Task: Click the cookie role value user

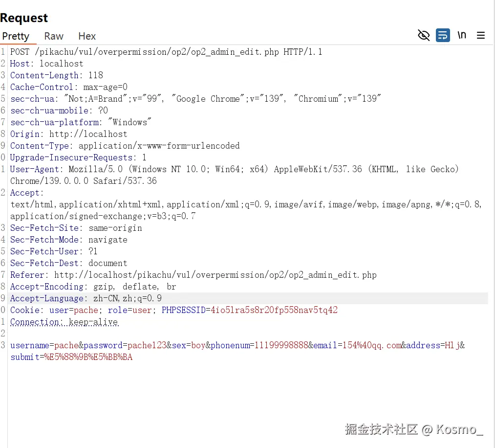Action: [x=142, y=310]
